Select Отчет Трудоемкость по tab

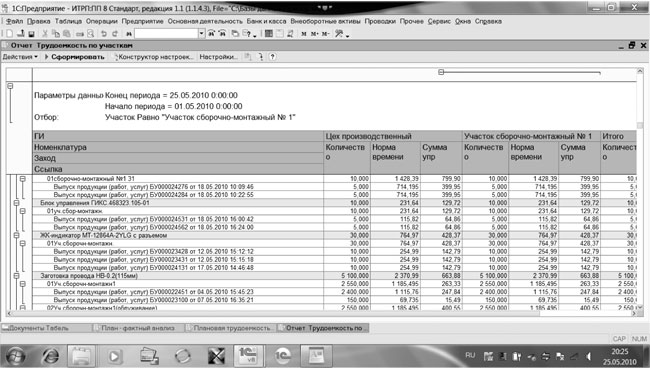point(323,328)
